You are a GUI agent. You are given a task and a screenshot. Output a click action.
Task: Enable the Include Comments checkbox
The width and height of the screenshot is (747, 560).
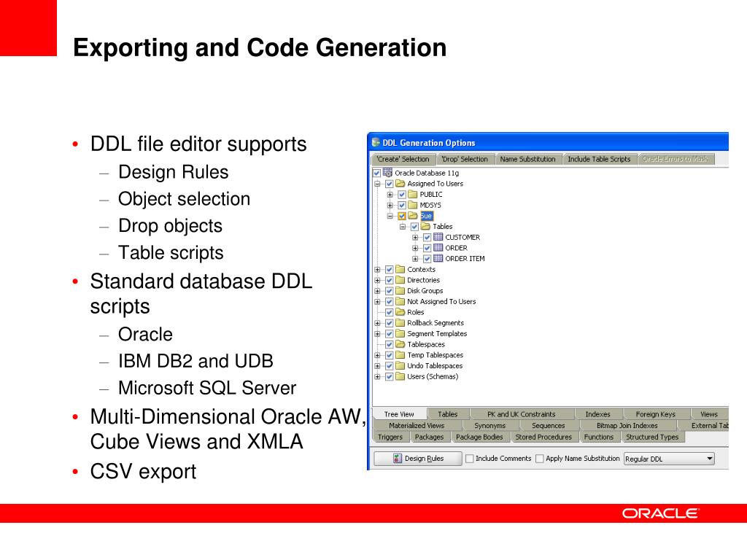(x=470, y=459)
